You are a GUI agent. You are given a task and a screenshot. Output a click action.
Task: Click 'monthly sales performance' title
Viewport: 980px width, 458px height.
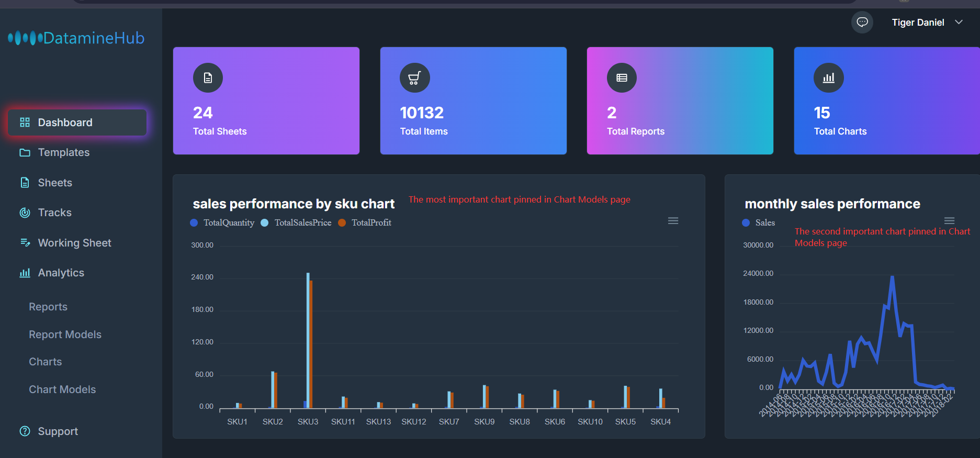832,204
